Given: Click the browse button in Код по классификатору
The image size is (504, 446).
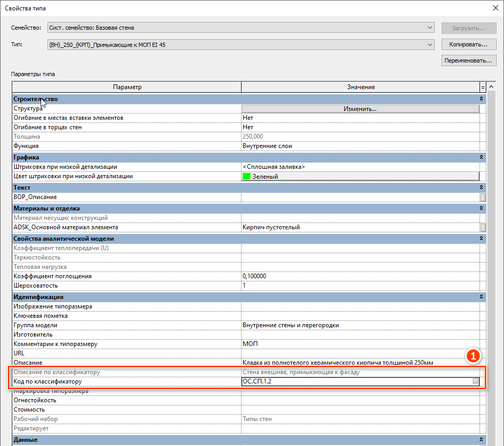Looking at the screenshot, I should click(x=475, y=382).
